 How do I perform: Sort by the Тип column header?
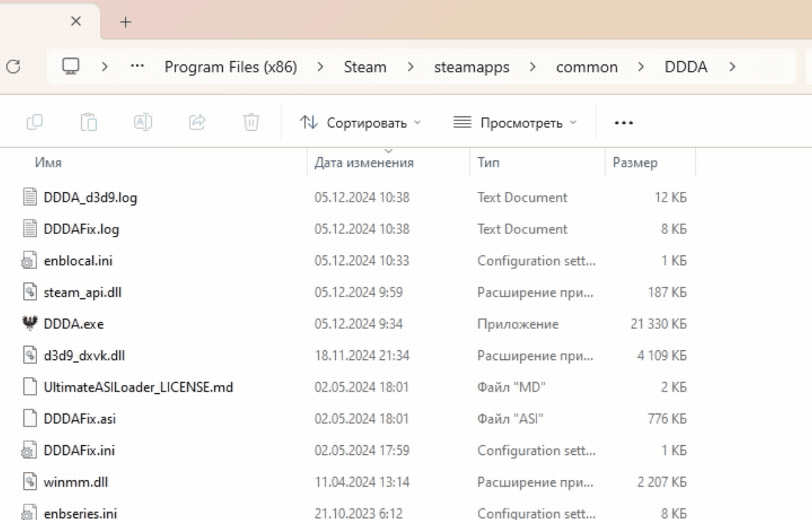click(x=488, y=163)
